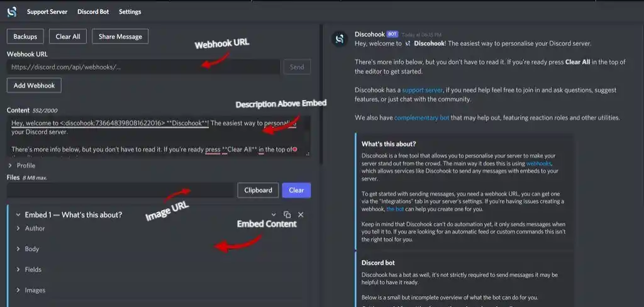The height and width of the screenshot is (307, 644).
Task: Click the Discohook username in preview
Action: 370,34
